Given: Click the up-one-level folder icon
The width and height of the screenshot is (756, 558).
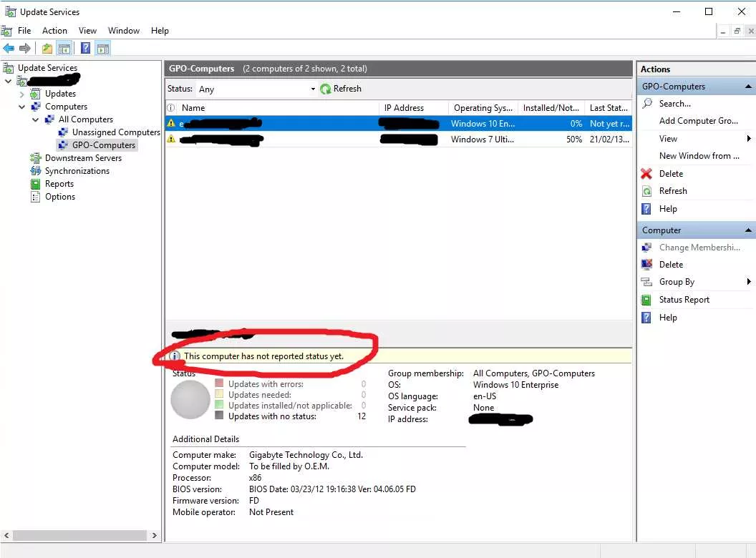Looking at the screenshot, I should (x=47, y=48).
